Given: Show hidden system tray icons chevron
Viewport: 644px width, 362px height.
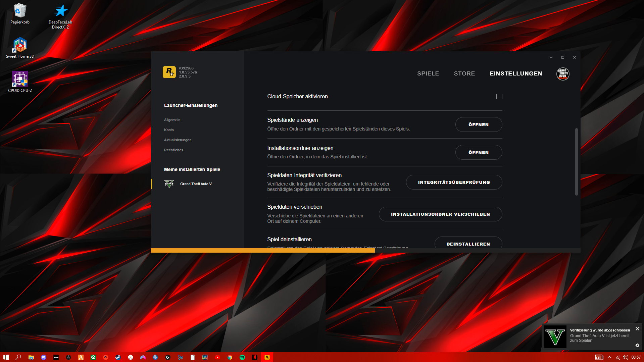Looking at the screenshot, I should pyautogui.click(x=609, y=357).
